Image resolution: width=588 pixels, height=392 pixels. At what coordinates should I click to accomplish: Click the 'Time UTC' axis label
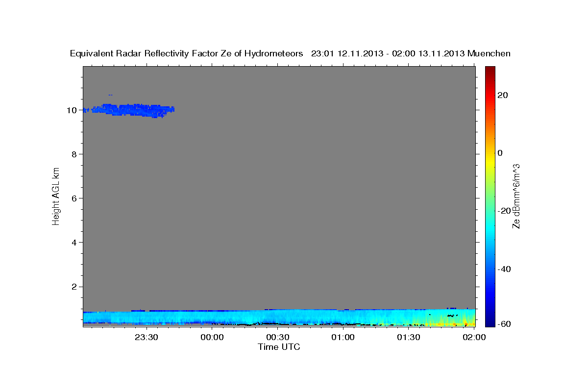[279, 347]
